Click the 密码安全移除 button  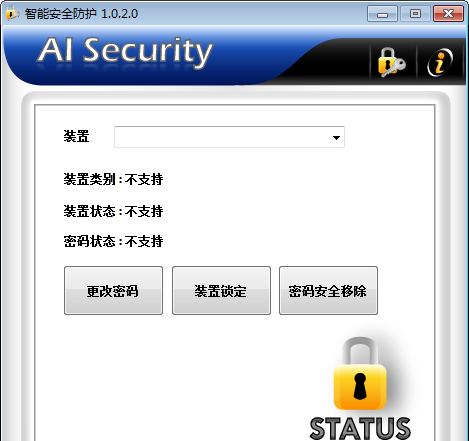coord(328,290)
